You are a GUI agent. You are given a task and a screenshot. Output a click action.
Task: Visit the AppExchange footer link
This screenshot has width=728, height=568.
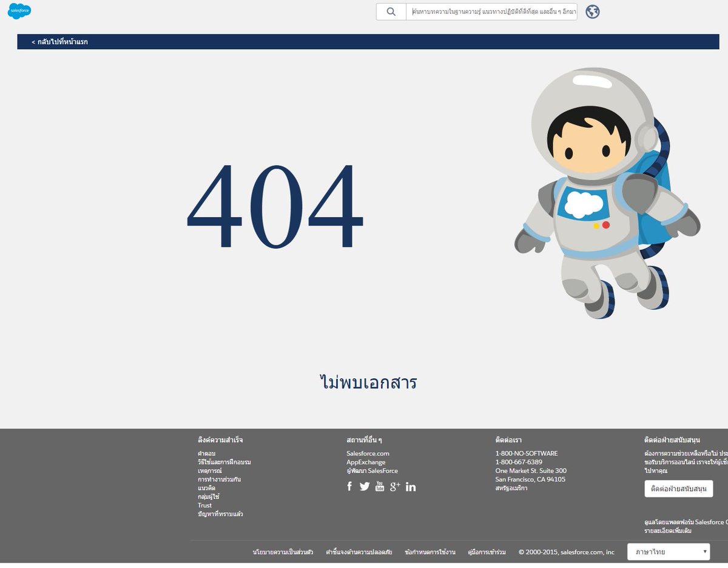366,462
